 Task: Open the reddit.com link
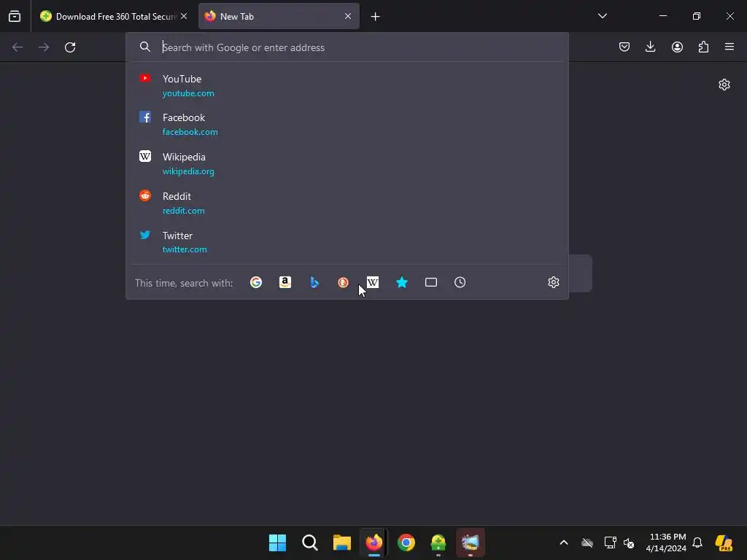pyautogui.click(x=183, y=211)
